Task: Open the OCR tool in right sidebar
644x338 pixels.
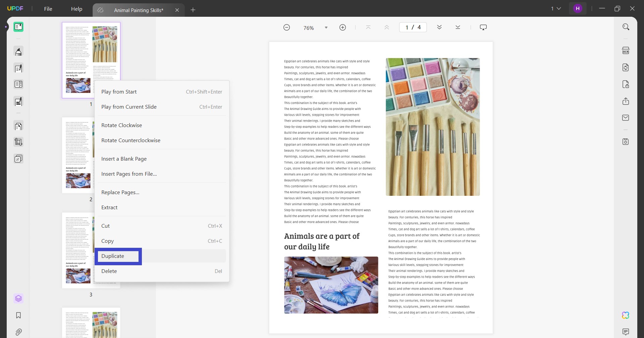Action: pyautogui.click(x=626, y=51)
